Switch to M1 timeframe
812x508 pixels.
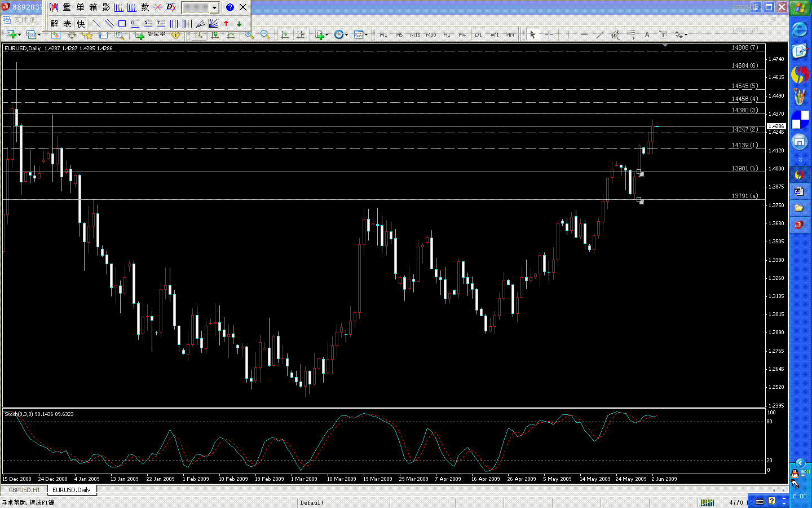click(x=383, y=35)
